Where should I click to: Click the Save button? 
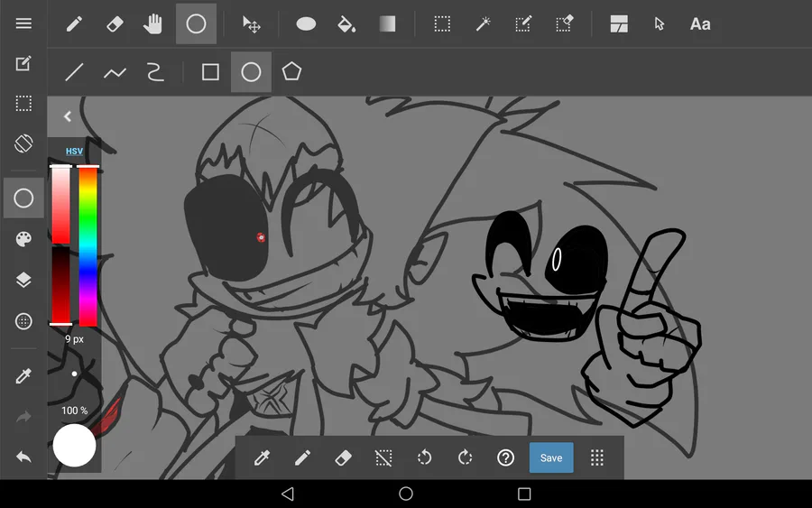tap(551, 457)
